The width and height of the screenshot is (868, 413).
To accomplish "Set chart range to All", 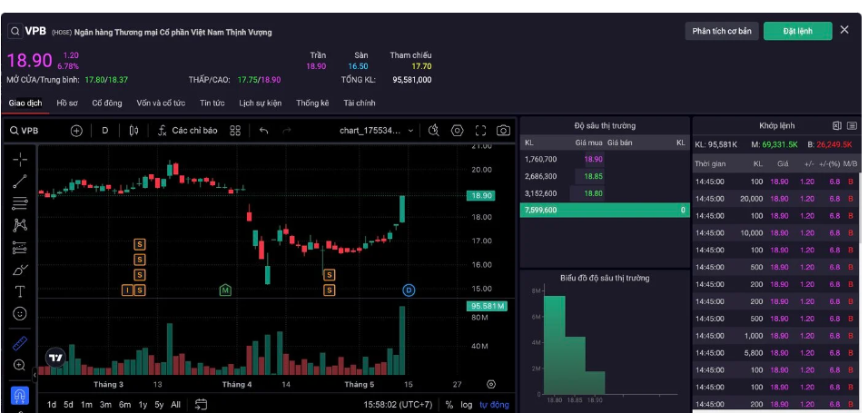I will click(x=175, y=405).
